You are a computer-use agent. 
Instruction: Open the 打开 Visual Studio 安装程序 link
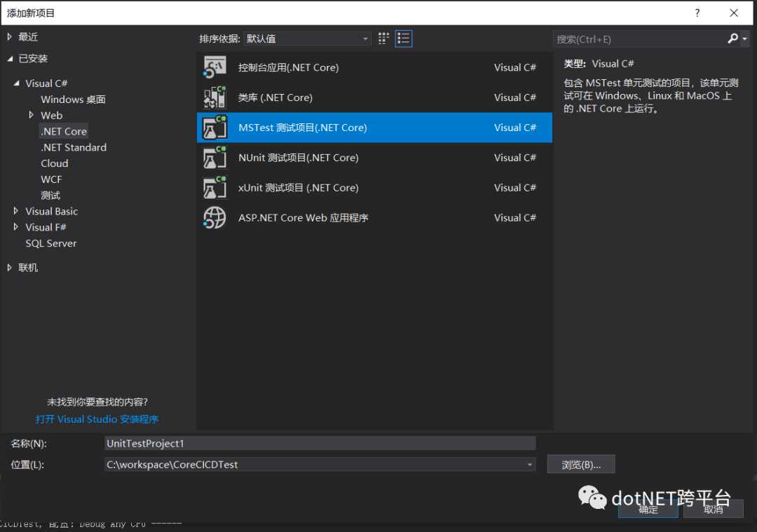point(97,419)
